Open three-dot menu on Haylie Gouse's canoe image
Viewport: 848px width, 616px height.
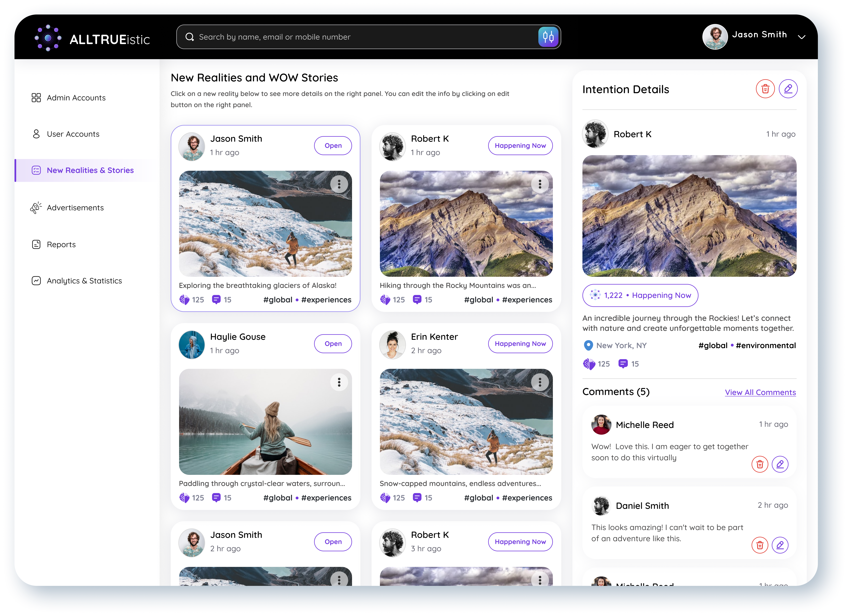(339, 382)
